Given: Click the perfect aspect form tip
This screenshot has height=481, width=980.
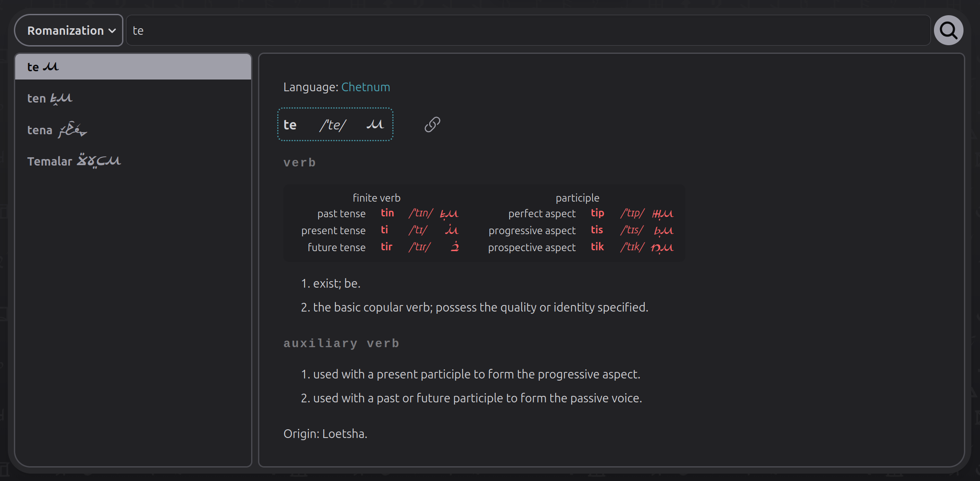Looking at the screenshot, I should (x=597, y=213).
